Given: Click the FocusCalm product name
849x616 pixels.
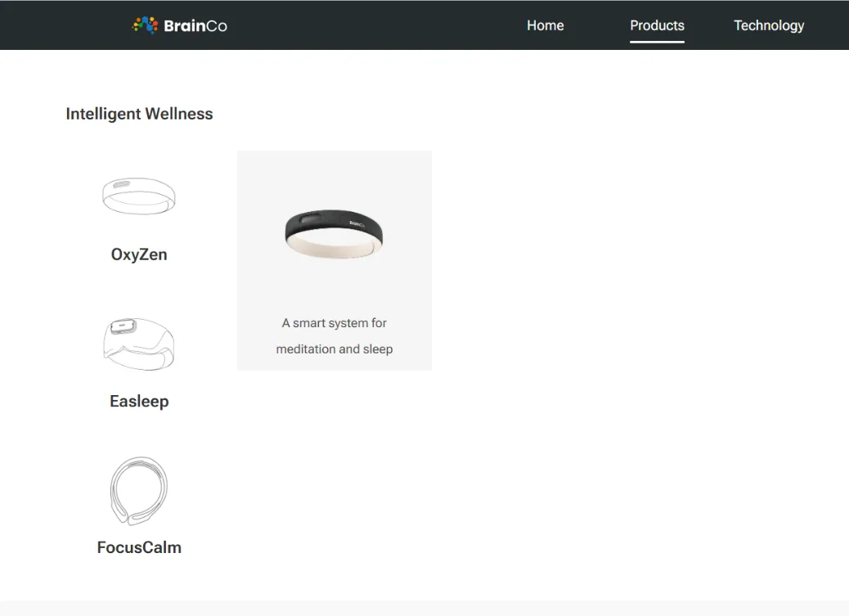Looking at the screenshot, I should (139, 547).
